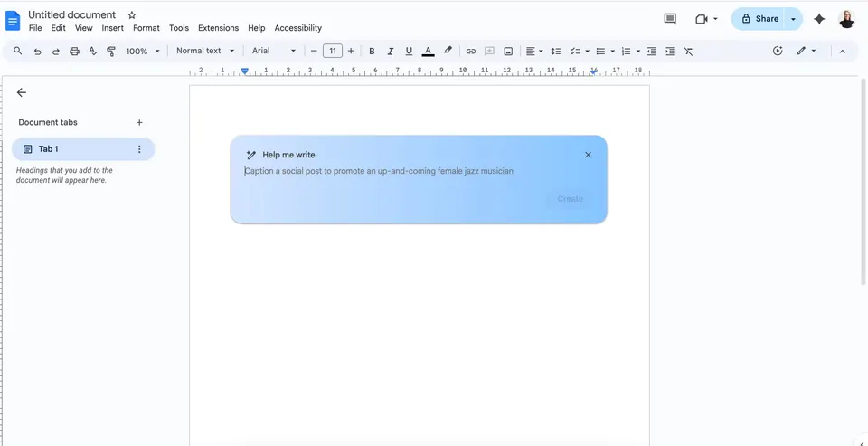Insert a numbered list
The width and height of the screenshot is (868, 446).
click(x=626, y=51)
